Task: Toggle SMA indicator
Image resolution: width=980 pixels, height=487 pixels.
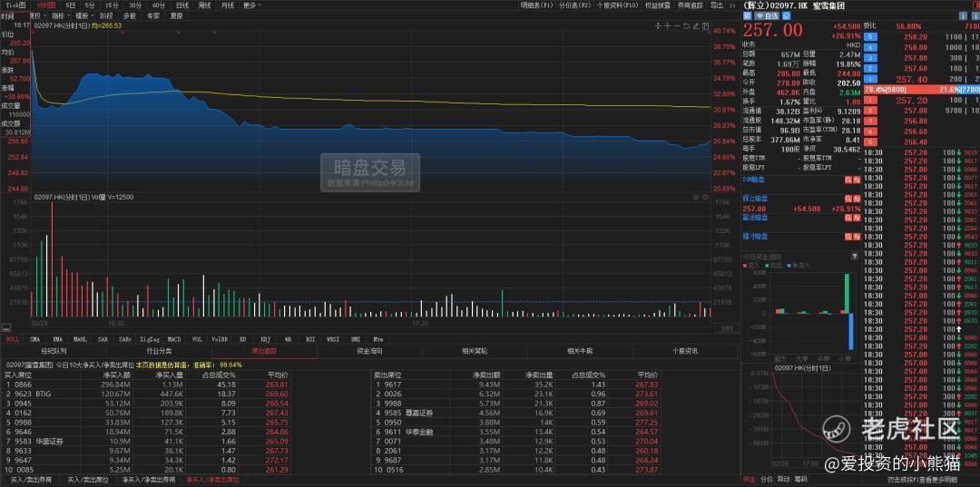Action: (x=35, y=339)
